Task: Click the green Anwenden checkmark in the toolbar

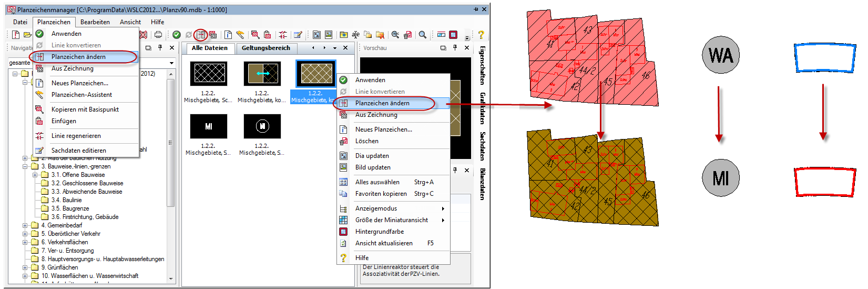Action: pos(177,35)
